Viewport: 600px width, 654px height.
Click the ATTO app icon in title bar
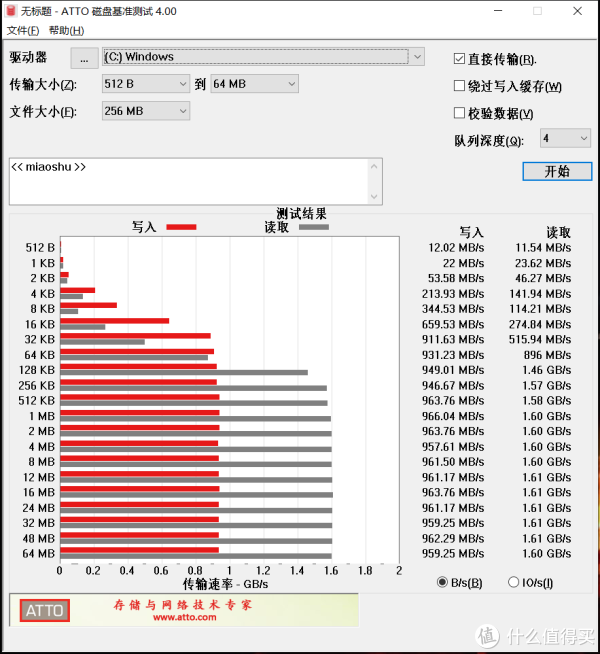(11, 11)
